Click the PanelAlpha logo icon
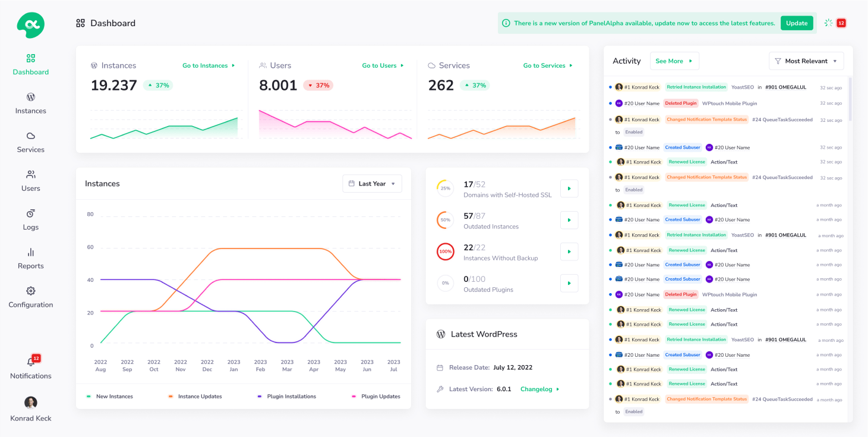This screenshot has width=868, height=437. [x=30, y=25]
